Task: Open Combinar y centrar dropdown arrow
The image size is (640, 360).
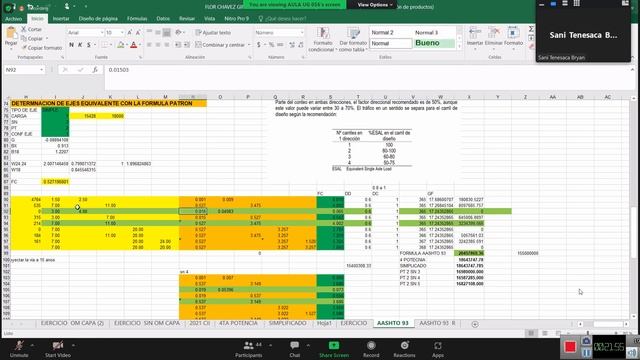Action: point(249,45)
